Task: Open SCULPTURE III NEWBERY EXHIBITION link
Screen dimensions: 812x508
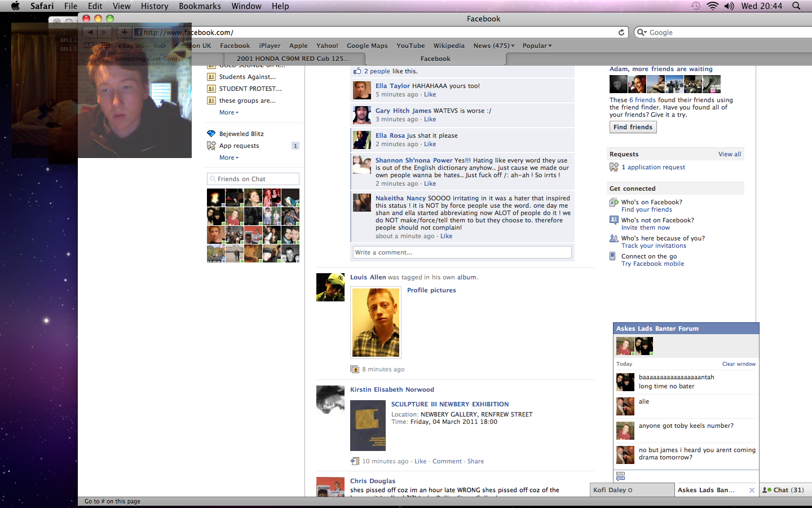Action: [x=450, y=404]
